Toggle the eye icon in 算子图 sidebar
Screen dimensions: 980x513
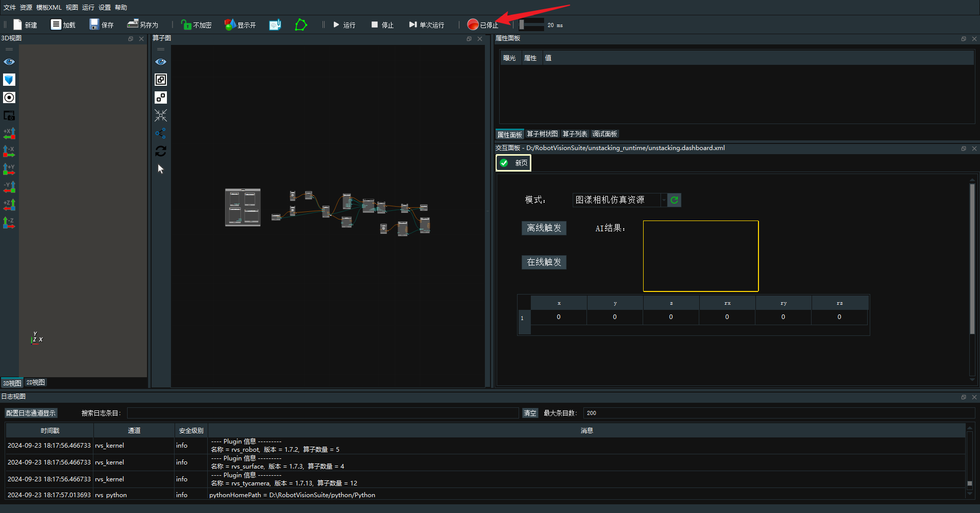click(161, 62)
